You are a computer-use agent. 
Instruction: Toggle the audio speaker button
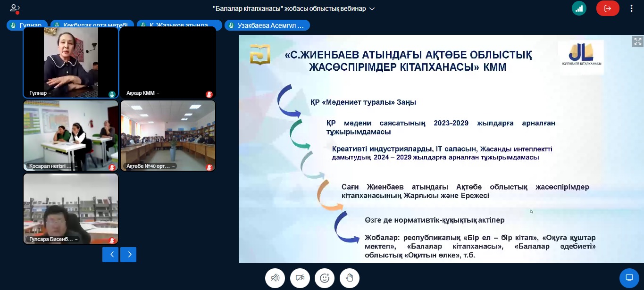(x=275, y=278)
